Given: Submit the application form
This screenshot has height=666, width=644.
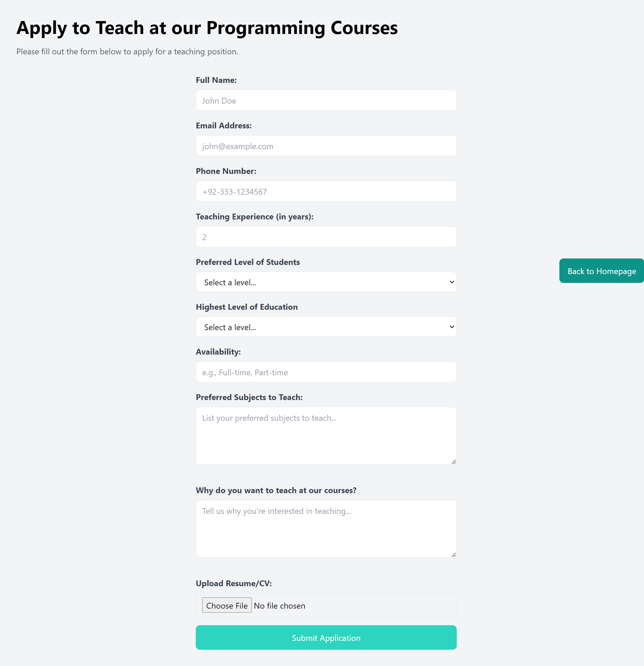Looking at the screenshot, I should pos(326,638).
